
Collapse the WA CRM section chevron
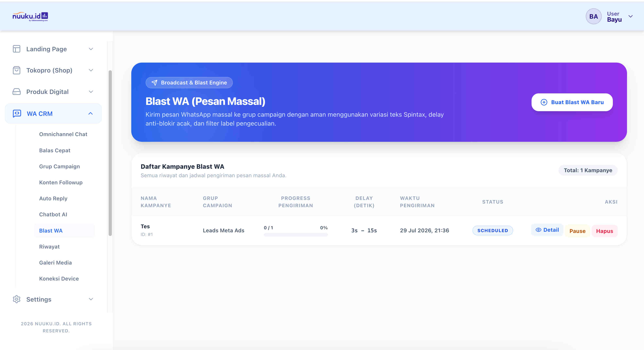tap(90, 113)
